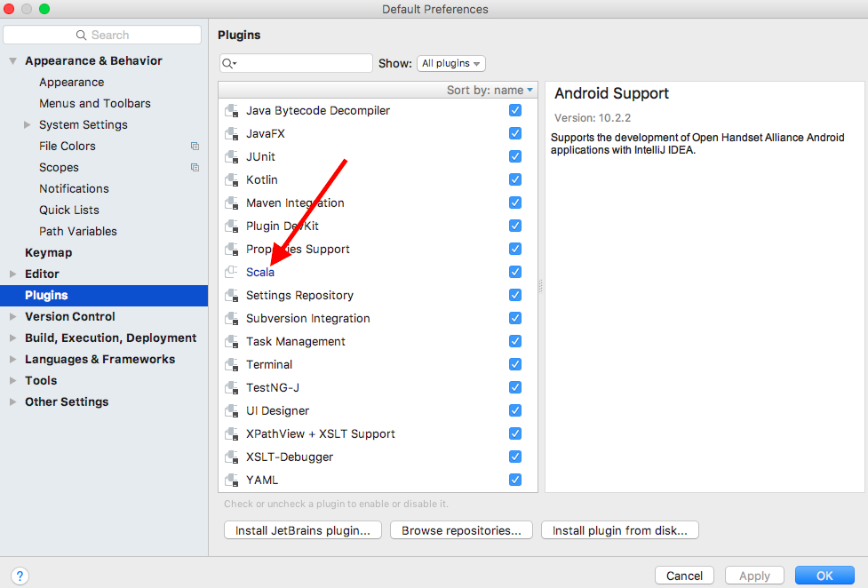Open the Notifications settings page
The image size is (868, 588).
tap(74, 189)
